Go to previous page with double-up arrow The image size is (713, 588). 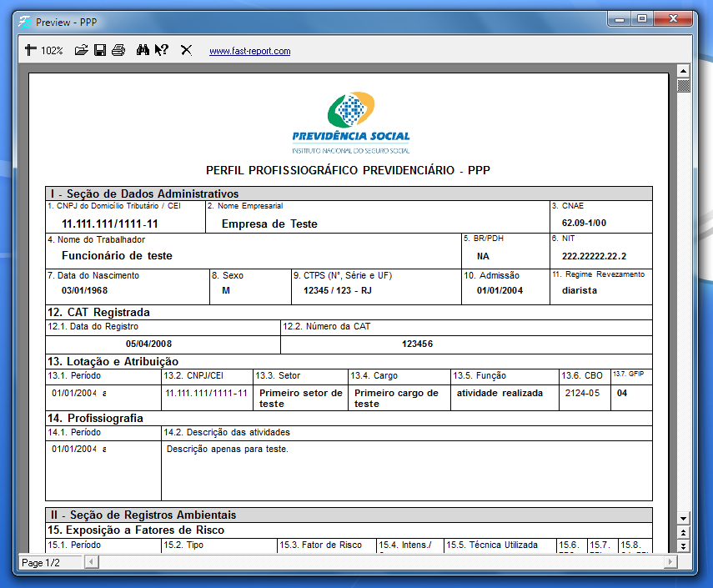coord(684,532)
